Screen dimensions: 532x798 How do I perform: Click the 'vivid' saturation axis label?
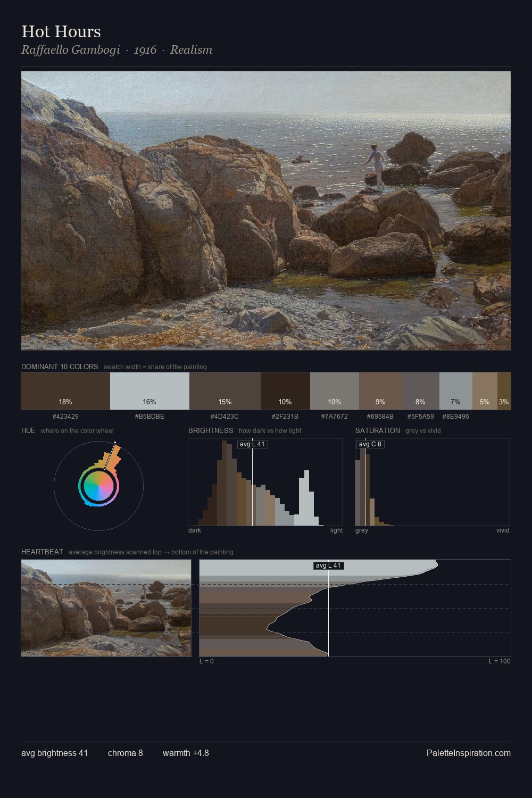click(x=503, y=530)
